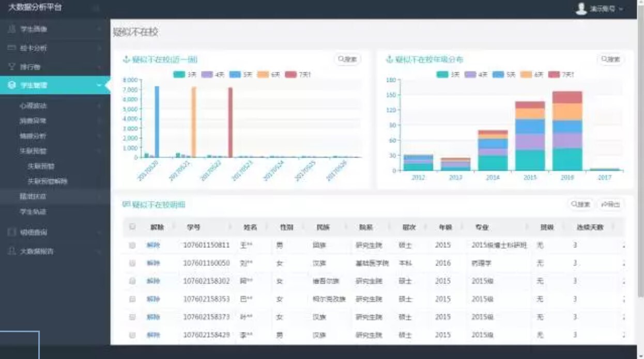Toggle the select-all checkbox in table header
This screenshot has width=644, height=359.
coord(132,227)
